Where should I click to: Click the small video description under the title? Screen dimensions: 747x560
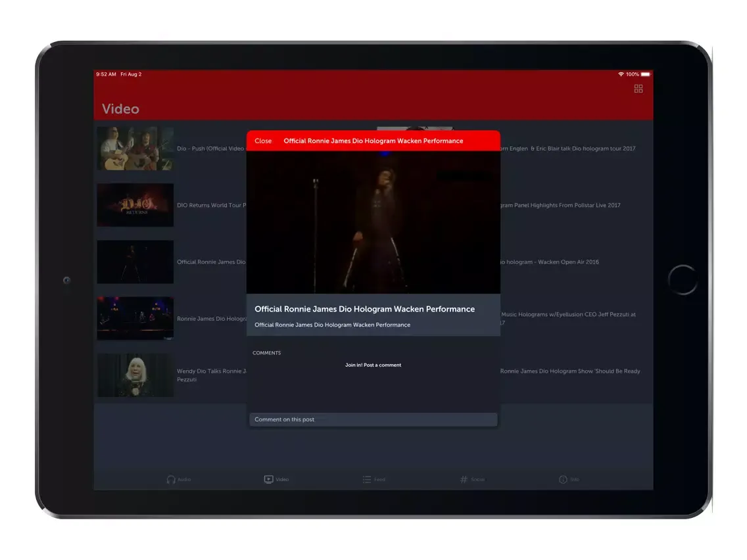pyautogui.click(x=332, y=325)
